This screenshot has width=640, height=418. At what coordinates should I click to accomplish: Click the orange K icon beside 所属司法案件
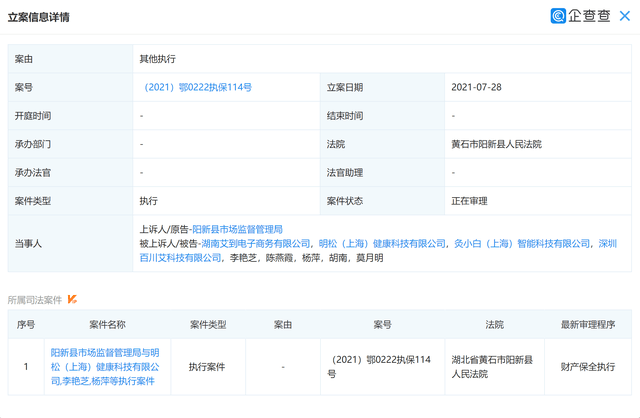72,300
